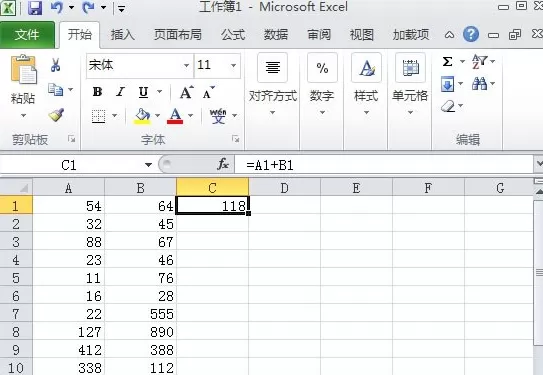The image size is (543, 375).
Task: Switch to the 视图 ribbon tab
Action: (x=362, y=35)
